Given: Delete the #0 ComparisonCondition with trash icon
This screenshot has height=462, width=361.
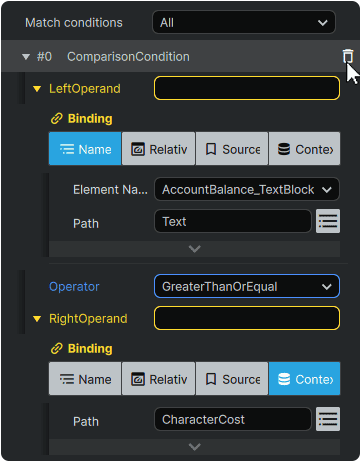Looking at the screenshot, I should click(x=348, y=56).
